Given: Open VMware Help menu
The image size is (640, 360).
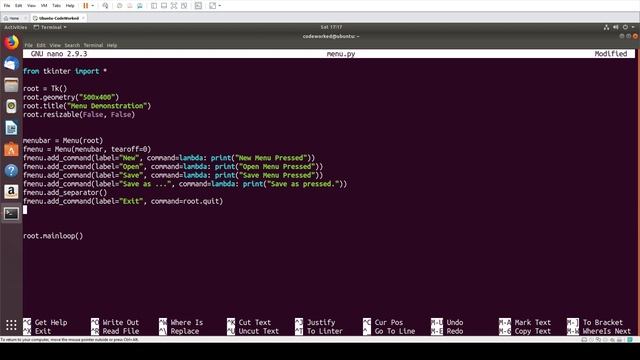Looking at the screenshot, I should point(70,6).
